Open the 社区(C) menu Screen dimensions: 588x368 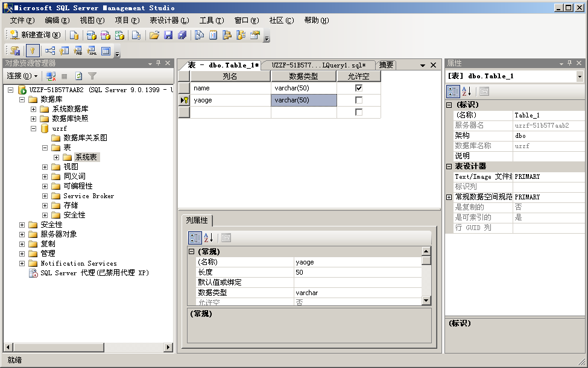[x=281, y=20]
